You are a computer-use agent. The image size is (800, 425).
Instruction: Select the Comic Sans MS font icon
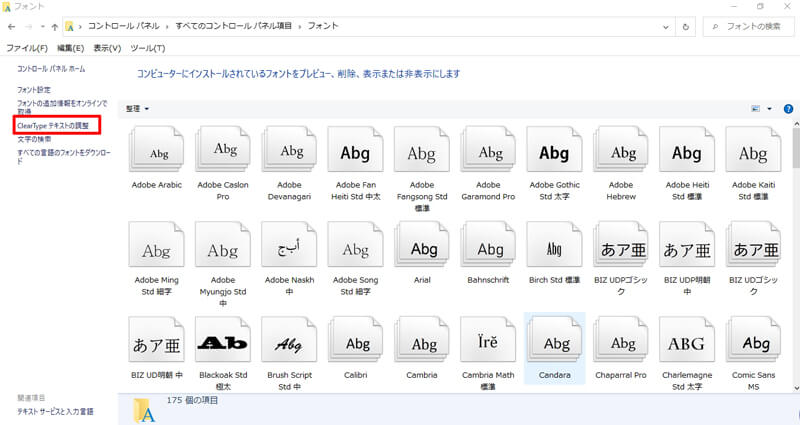[x=754, y=340]
